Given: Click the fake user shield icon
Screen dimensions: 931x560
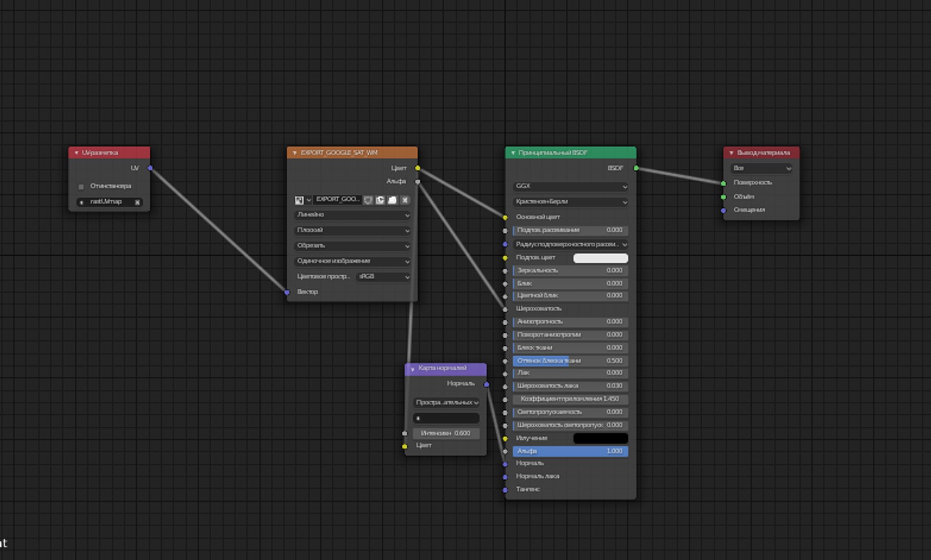Looking at the screenshot, I should (368, 200).
